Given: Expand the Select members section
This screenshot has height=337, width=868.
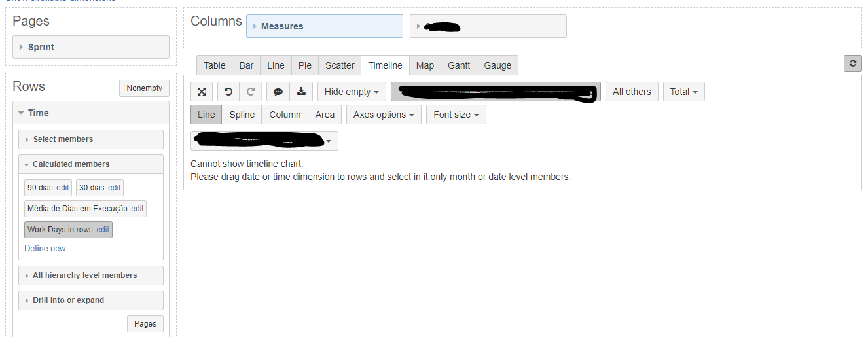Looking at the screenshot, I should tap(91, 139).
